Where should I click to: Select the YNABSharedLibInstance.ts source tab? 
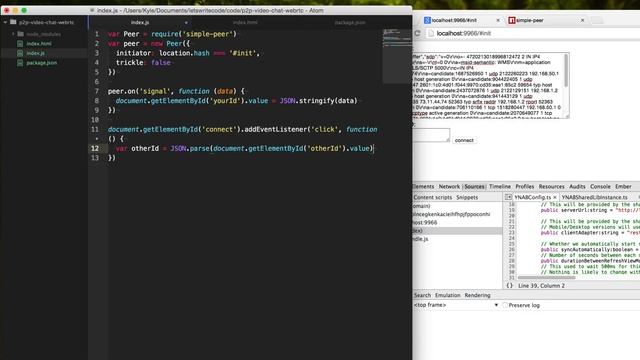tap(595, 197)
